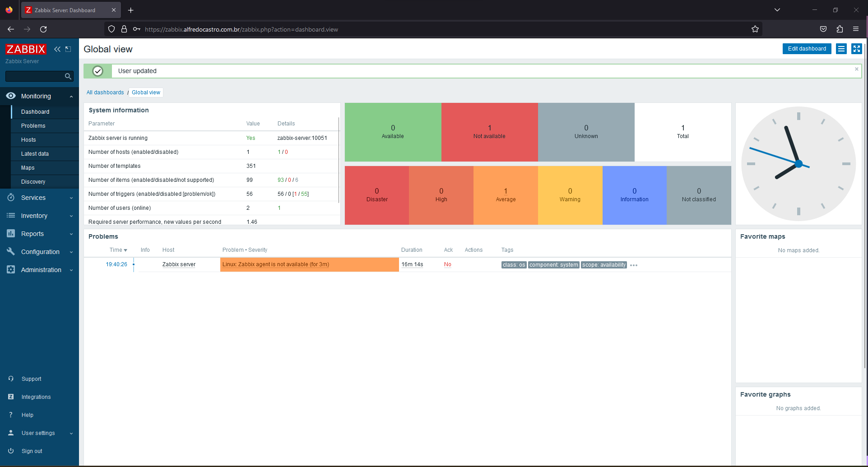Click 'class: os' tag
The height and width of the screenshot is (467, 868).
click(514, 265)
